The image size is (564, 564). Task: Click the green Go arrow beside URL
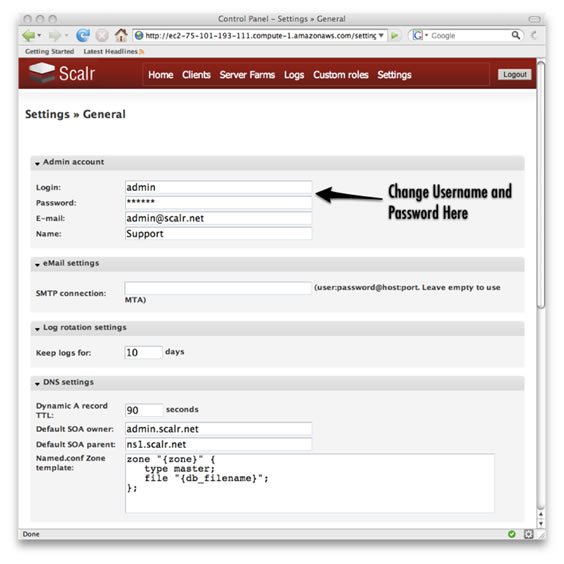[x=395, y=36]
